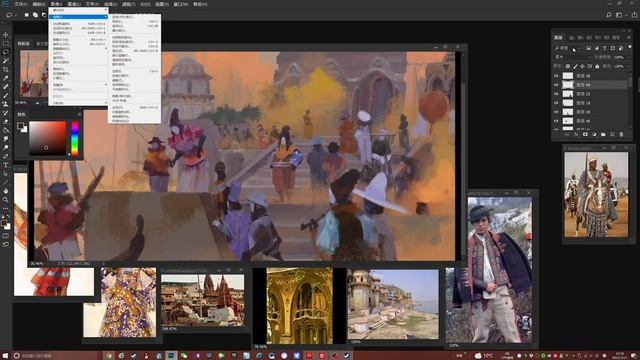
Task: Select the Zoom tool in the toolbar
Action: [x=6, y=200]
